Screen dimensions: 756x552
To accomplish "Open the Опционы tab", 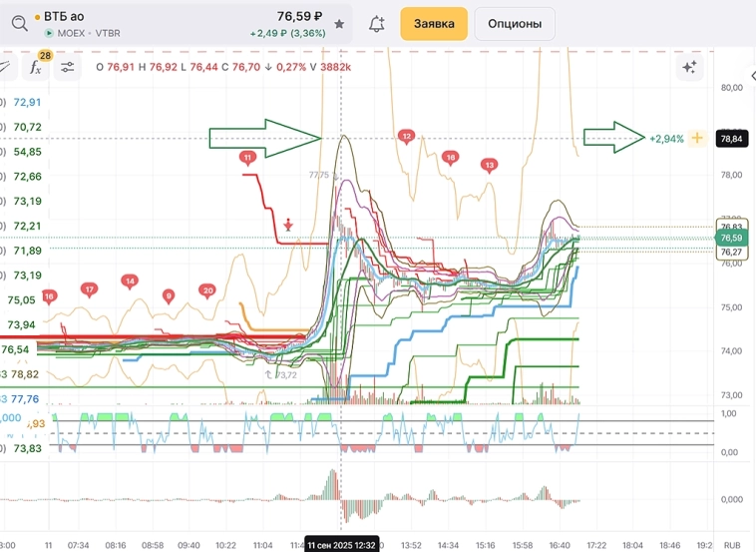I will 515,24.
